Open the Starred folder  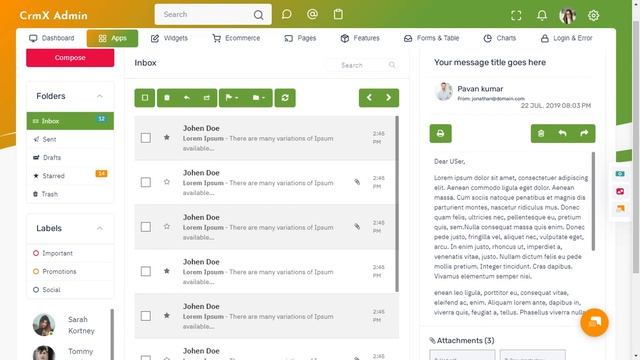click(70, 176)
